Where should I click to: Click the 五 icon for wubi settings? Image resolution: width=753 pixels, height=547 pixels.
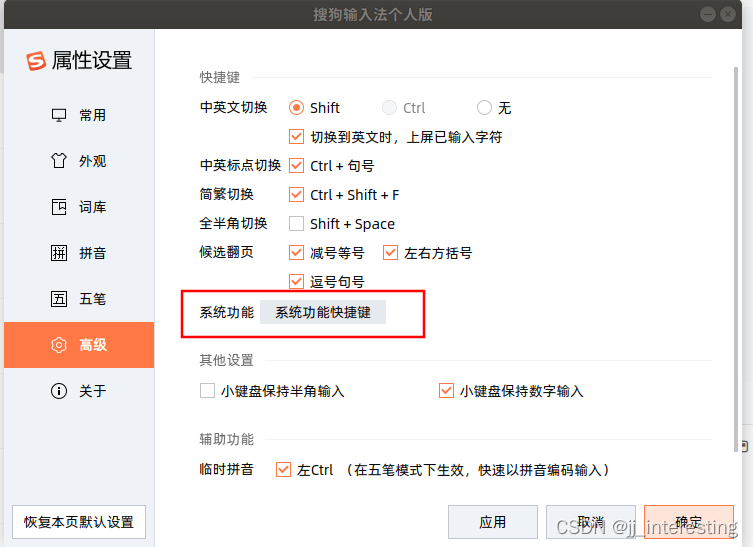(x=59, y=299)
